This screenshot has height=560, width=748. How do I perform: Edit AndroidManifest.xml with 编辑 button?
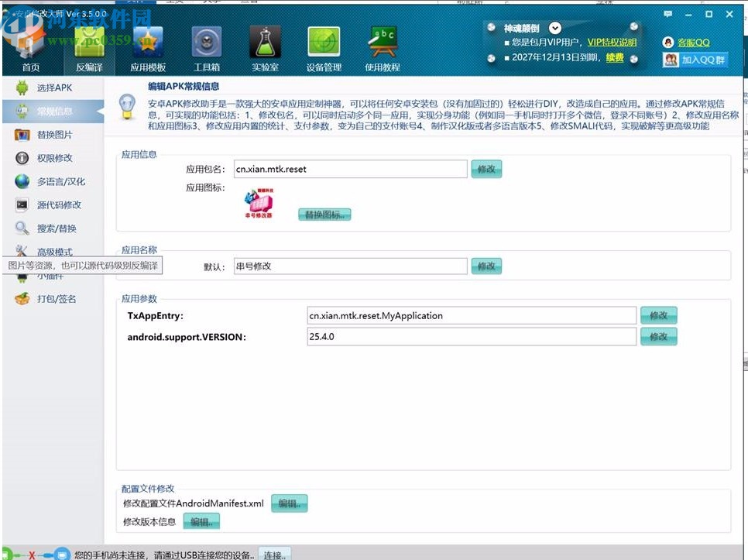click(287, 503)
